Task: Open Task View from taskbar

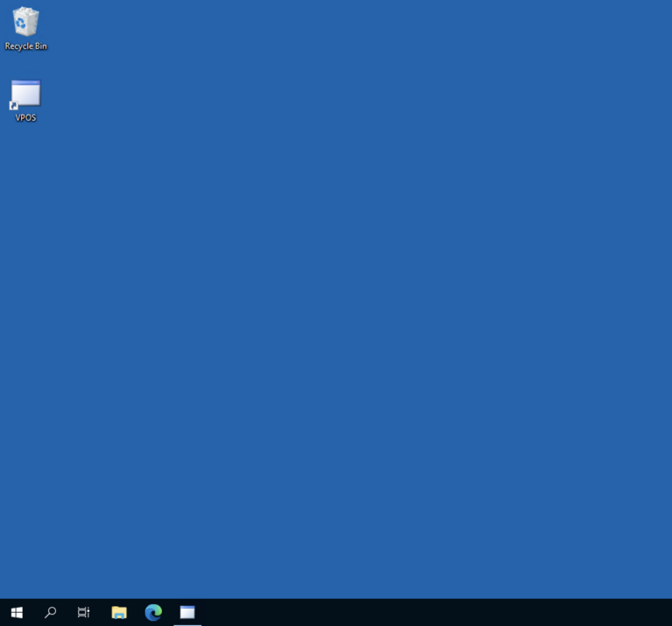Action: 84,612
